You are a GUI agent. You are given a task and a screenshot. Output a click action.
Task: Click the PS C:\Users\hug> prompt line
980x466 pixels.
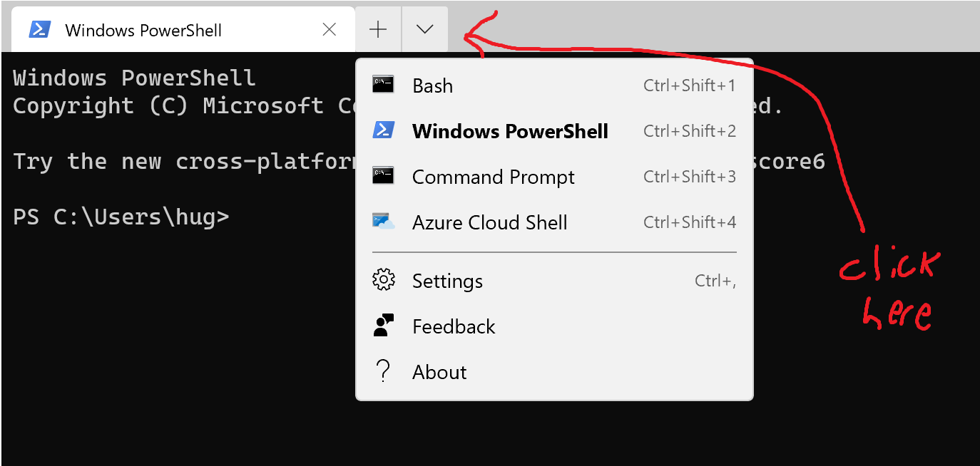coord(121,217)
